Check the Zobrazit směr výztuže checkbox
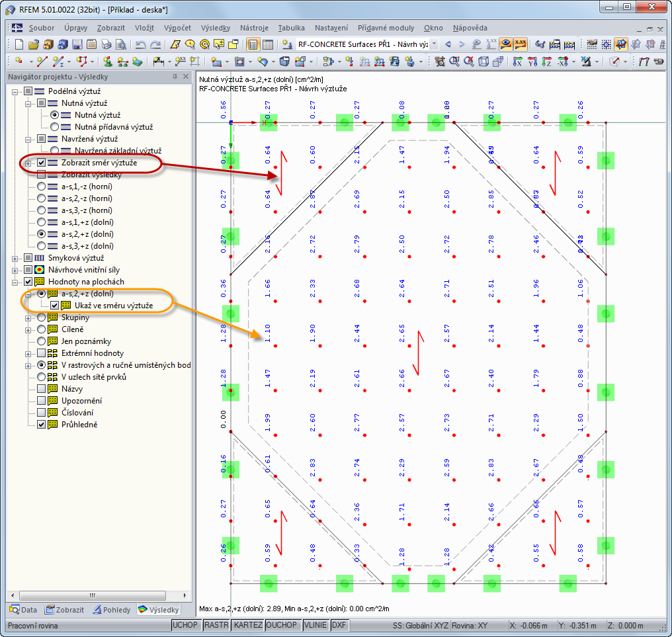Image resolution: width=672 pixels, height=637 pixels. coord(41,163)
